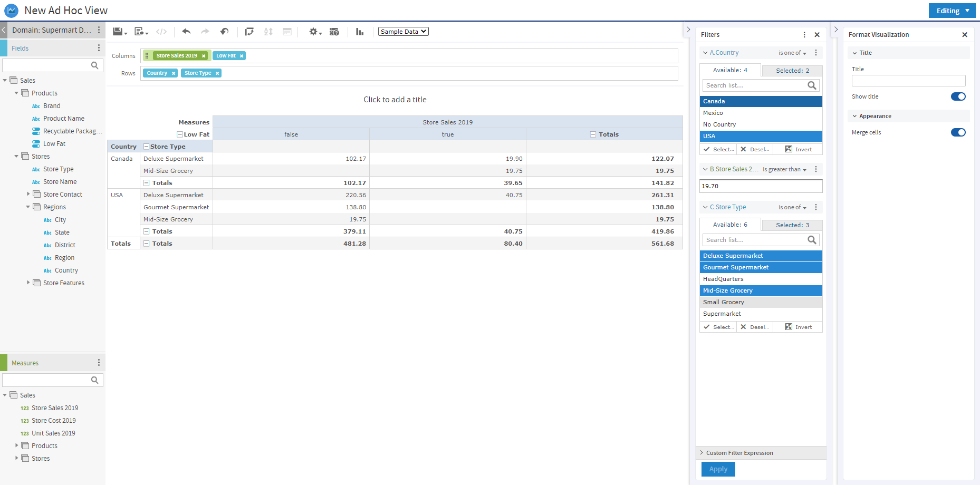Collapse the column Totals header
980x485 pixels.
pos(593,134)
